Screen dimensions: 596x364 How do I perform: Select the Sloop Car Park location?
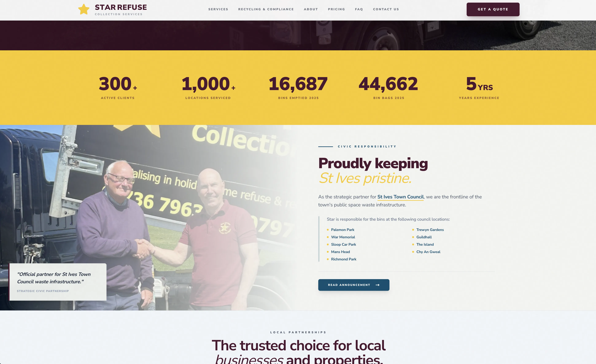point(343,244)
